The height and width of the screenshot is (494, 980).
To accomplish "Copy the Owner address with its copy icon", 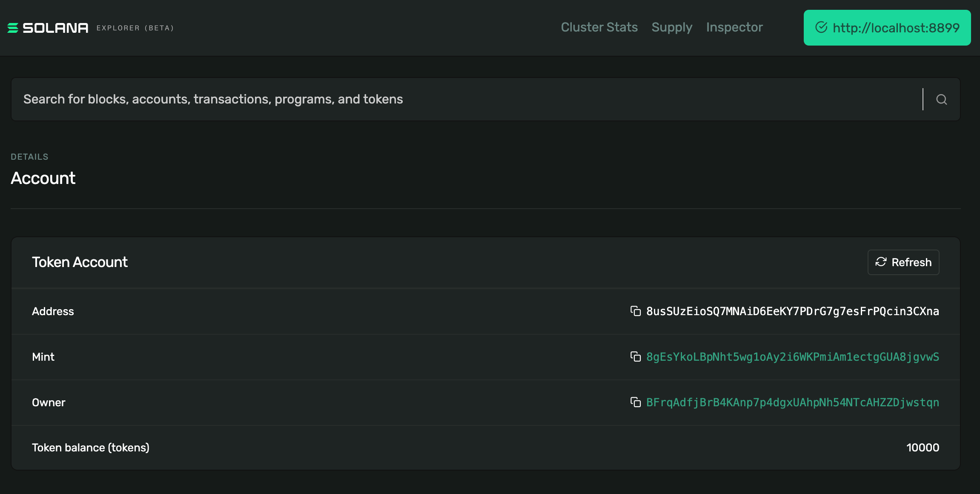I will point(636,402).
